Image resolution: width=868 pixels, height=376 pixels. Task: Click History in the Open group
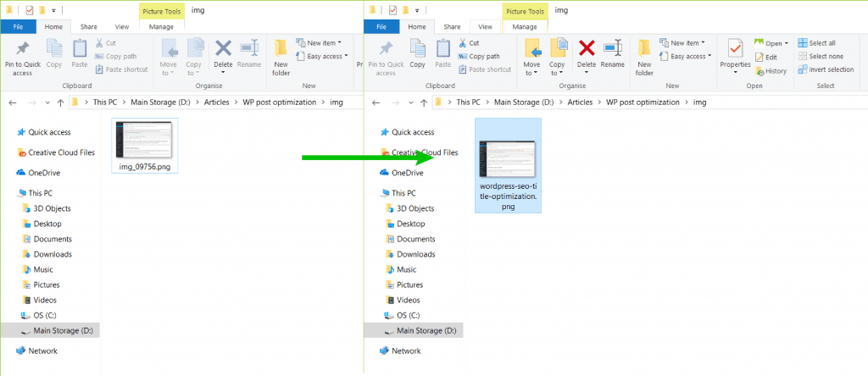pos(771,71)
